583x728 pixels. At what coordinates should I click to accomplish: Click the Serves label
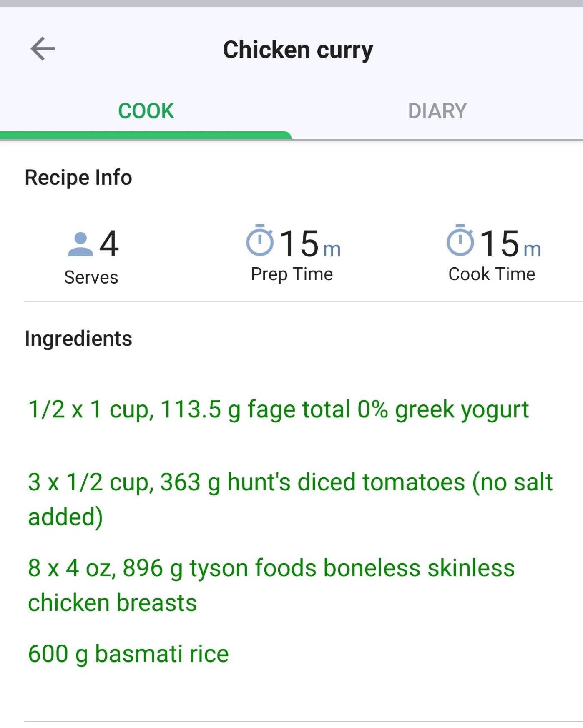[x=91, y=277]
